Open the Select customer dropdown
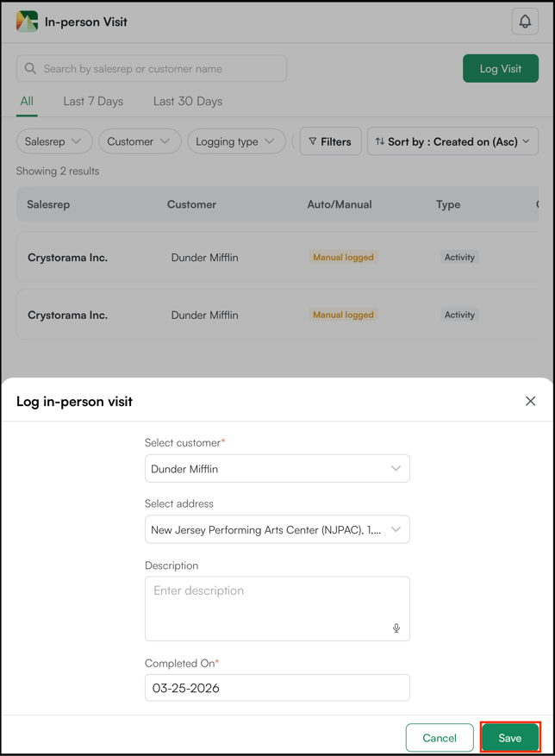The height and width of the screenshot is (756, 555). 277,469
